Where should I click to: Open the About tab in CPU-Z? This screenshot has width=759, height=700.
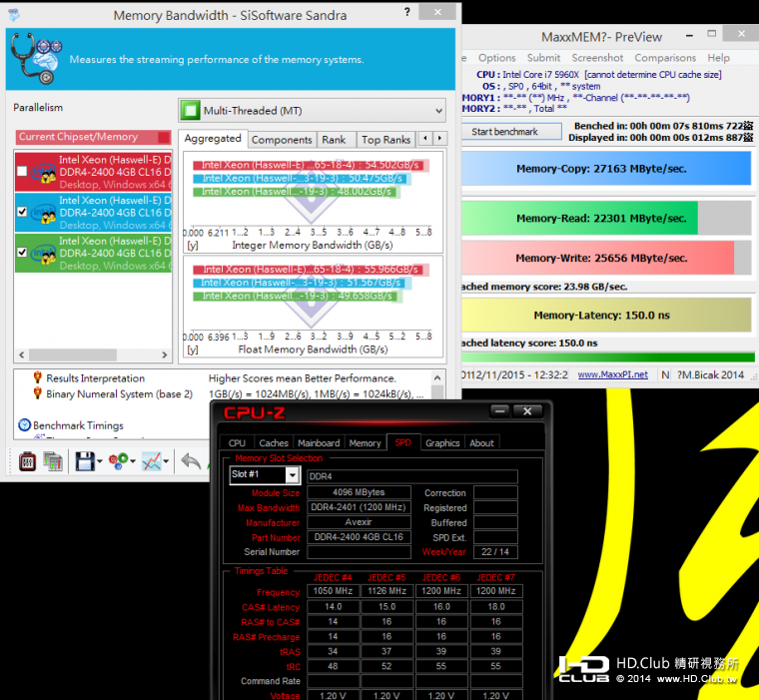click(481, 443)
